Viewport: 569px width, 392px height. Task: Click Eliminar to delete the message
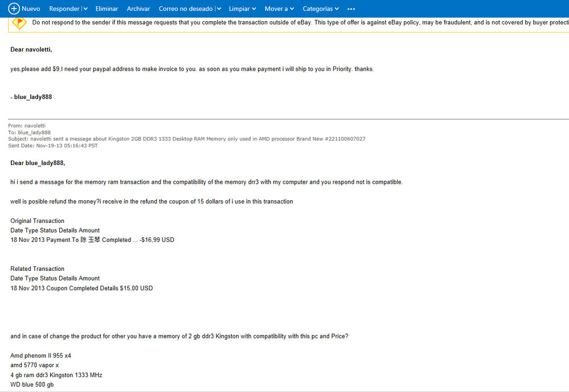point(107,9)
